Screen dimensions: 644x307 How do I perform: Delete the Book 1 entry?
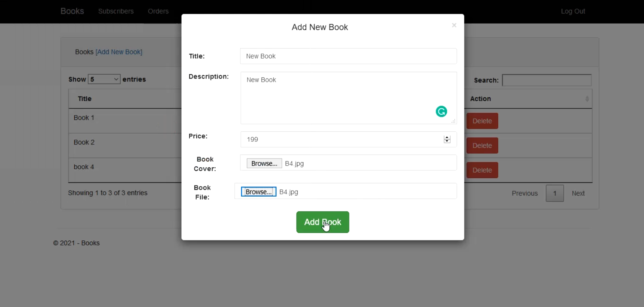(x=482, y=121)
